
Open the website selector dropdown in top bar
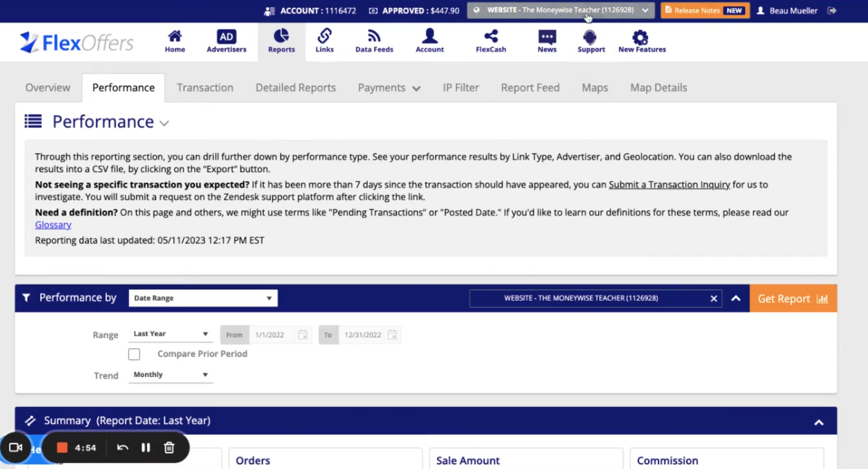pyautogui.click(x=560, y=11)
